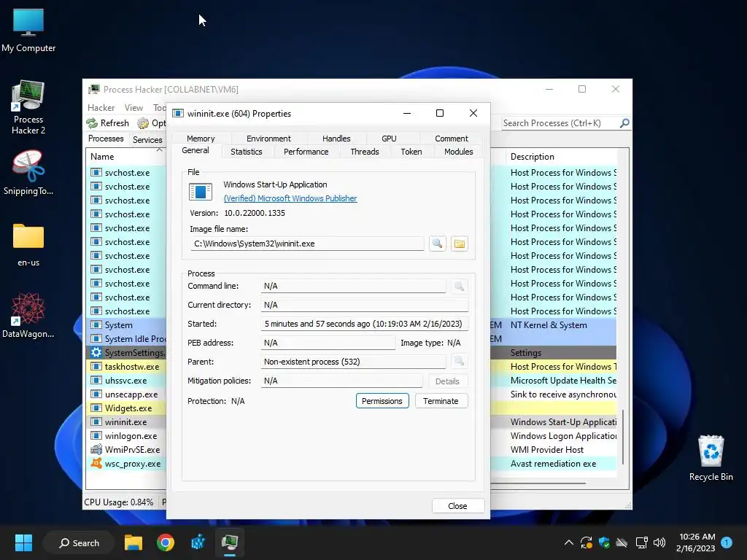Click the Terminate button

[441, 401]
